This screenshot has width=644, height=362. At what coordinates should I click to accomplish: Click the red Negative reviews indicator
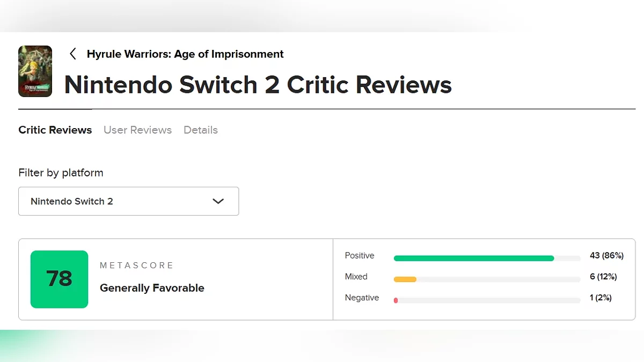click(396, 300)
